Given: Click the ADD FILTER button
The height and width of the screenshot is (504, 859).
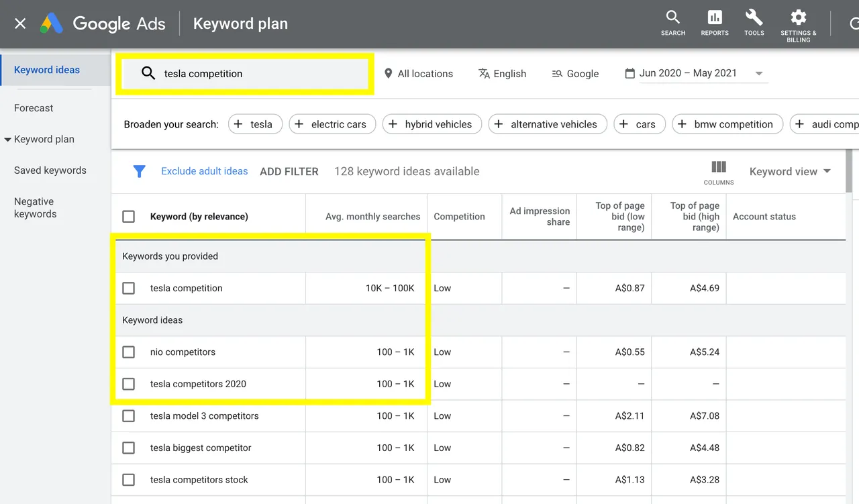Looking at the screenshot, I should point(289,171).
